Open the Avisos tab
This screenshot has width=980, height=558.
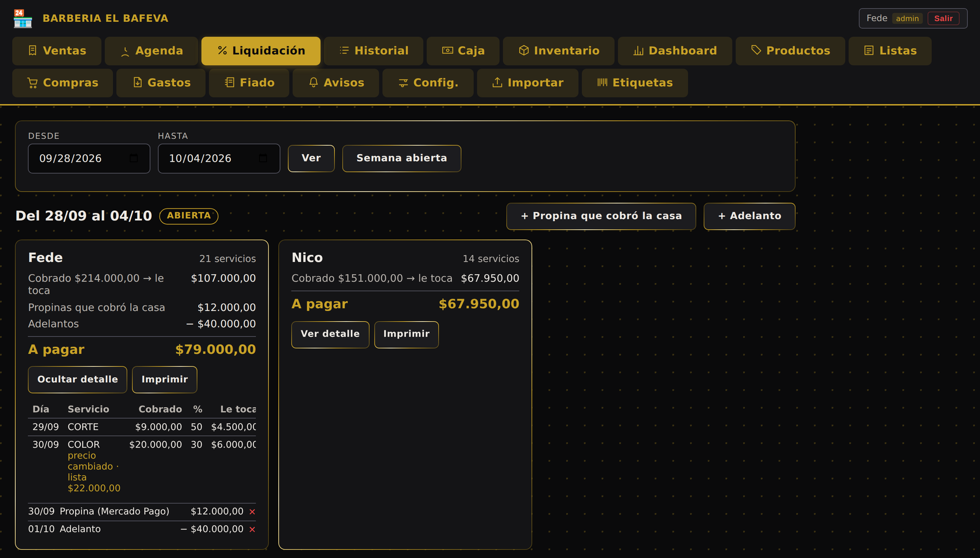pos(336,83)
